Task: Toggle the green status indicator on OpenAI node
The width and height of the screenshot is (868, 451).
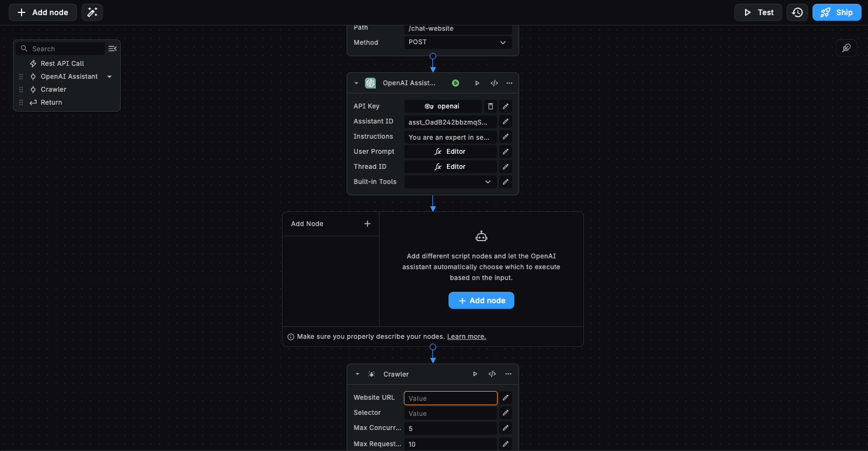Action: tap(456, 83)
